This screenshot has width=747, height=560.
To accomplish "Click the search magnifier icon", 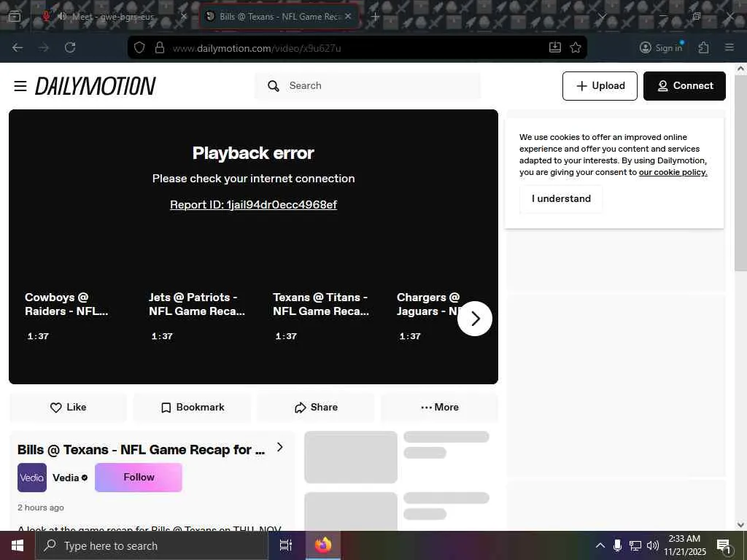I will click(273, 86).
